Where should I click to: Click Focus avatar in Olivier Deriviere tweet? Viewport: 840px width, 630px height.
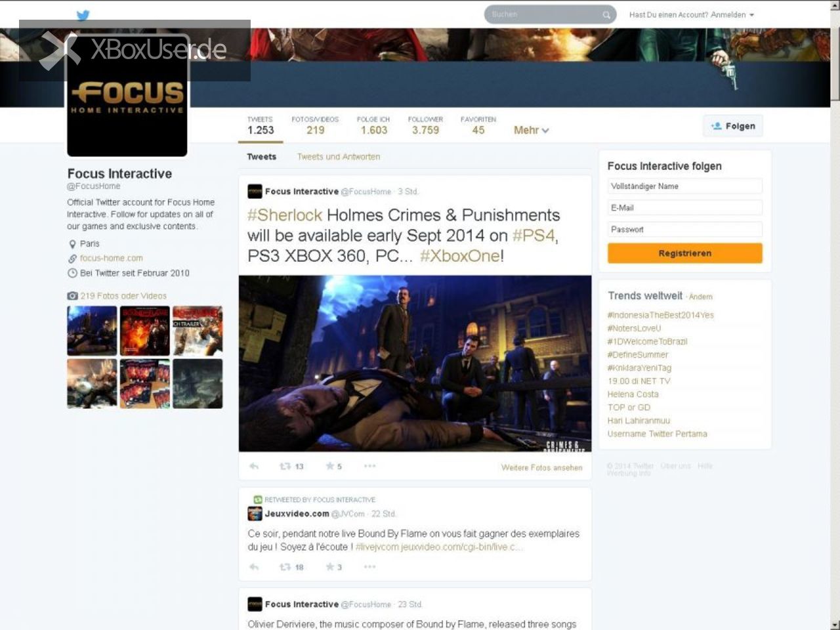(x=255, y=604)
